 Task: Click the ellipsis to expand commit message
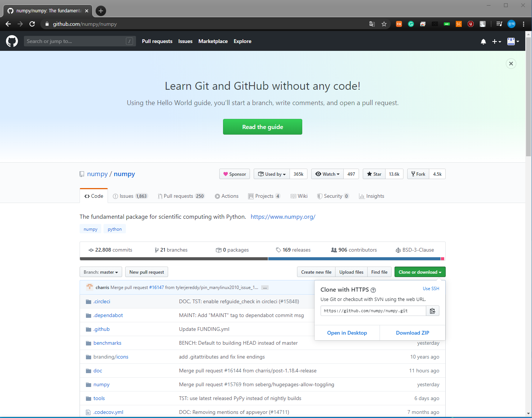[265, 288]
